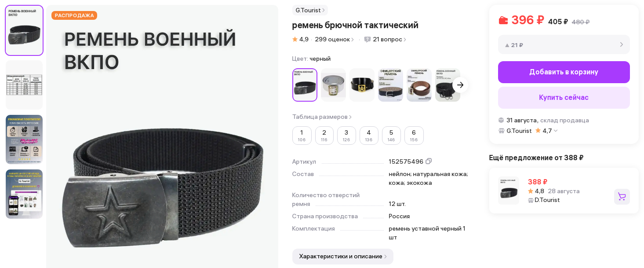Show next color variants with the arrow

point(460,85)
